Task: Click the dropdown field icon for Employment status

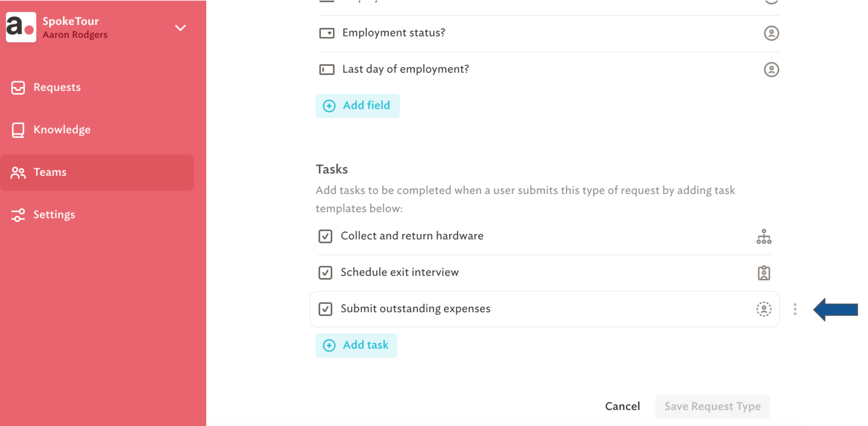Action: coord(327,33)
